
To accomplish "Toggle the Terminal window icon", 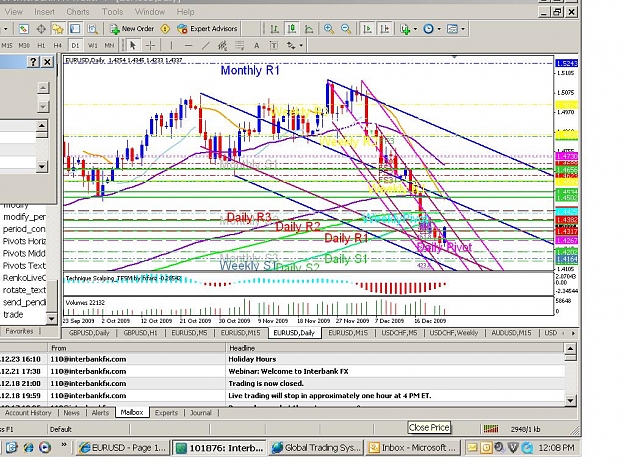I will 75,29.
